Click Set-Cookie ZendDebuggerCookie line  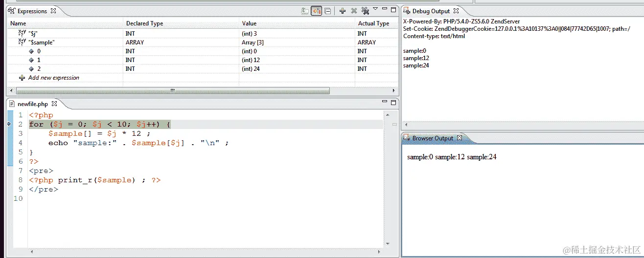click(517, 29)
